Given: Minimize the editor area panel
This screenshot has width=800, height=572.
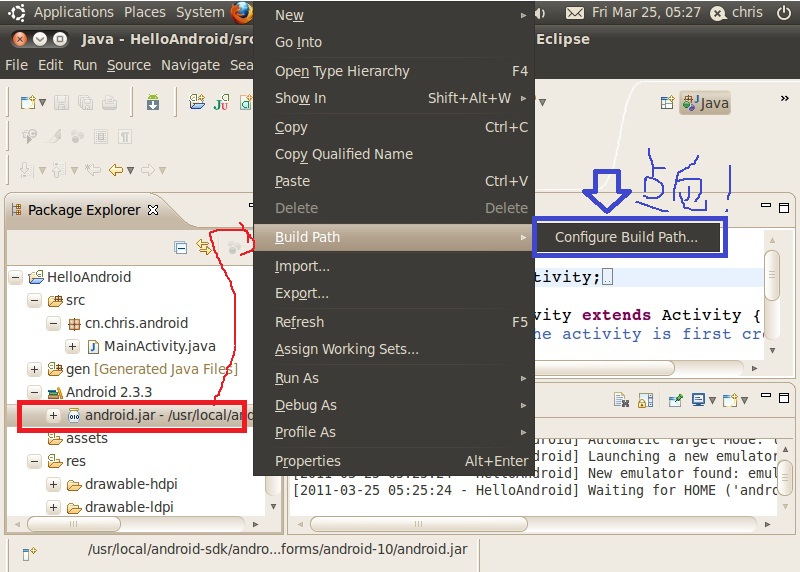Looking at the screenshot, I should [x=766, y=205].
